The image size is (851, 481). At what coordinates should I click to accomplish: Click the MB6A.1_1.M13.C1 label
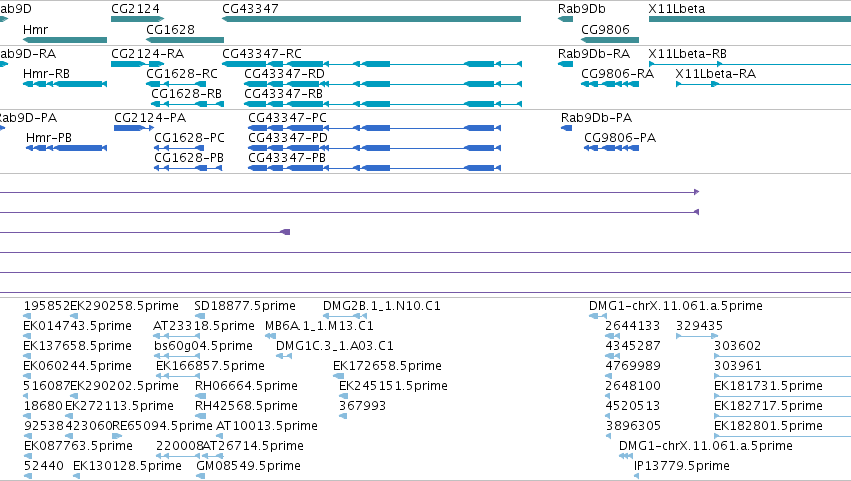[319, 326]
